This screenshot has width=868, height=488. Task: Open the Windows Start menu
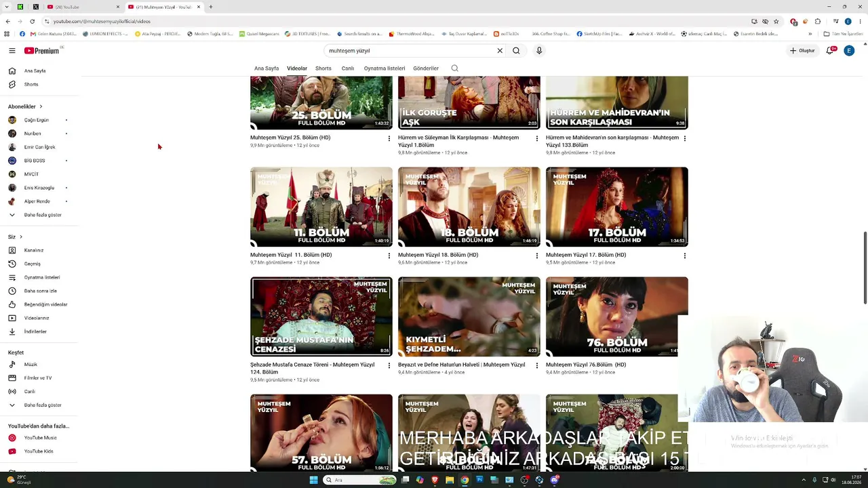point(313,480)
